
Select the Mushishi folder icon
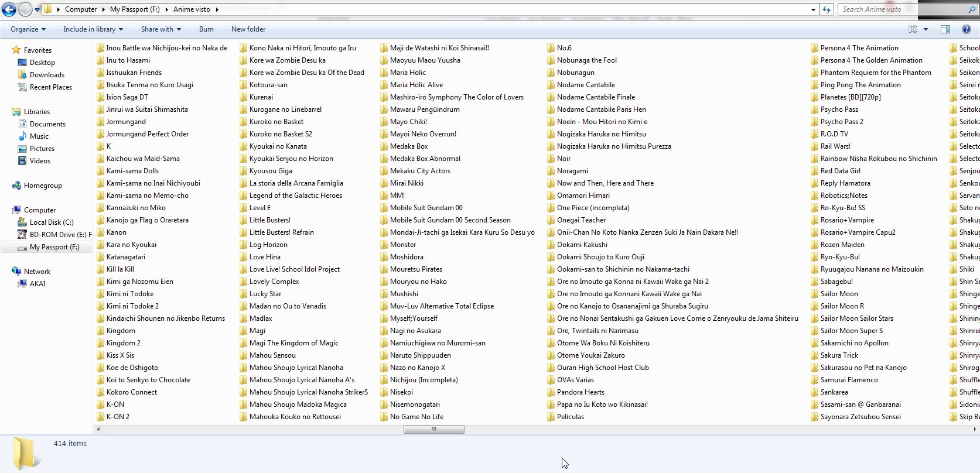point(385,294)
